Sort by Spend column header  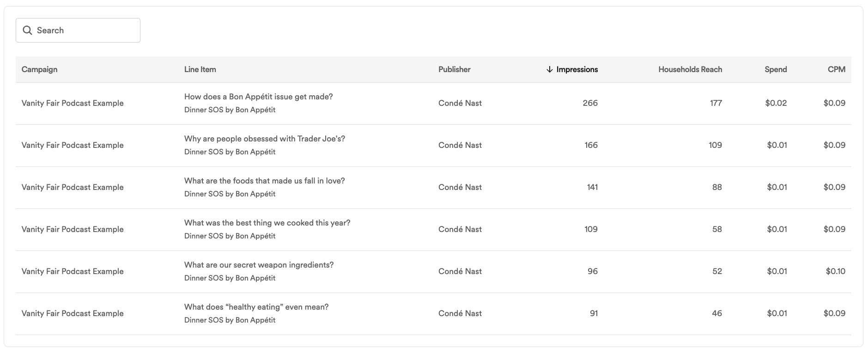[x=776, y=69]
